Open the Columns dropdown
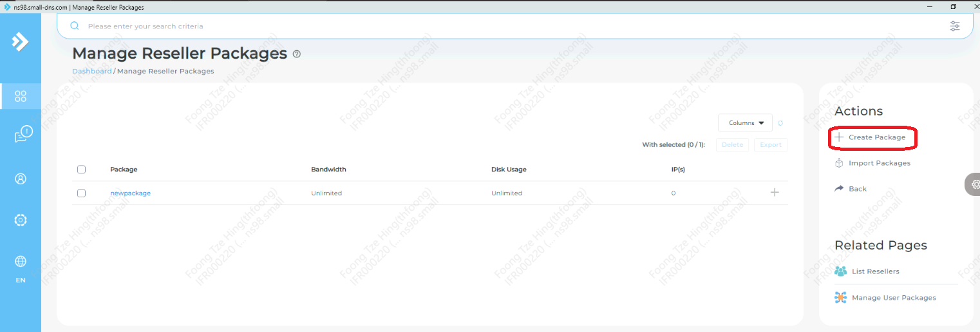980x332 pixels. coord(745,123)
